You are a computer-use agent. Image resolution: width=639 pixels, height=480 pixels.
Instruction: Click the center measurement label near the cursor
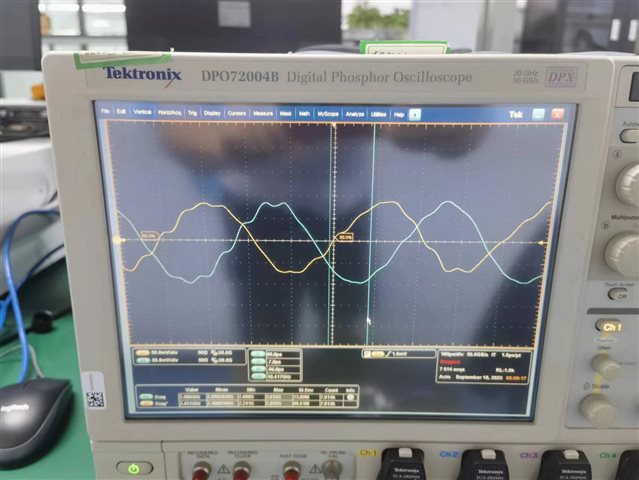(345, 237)
